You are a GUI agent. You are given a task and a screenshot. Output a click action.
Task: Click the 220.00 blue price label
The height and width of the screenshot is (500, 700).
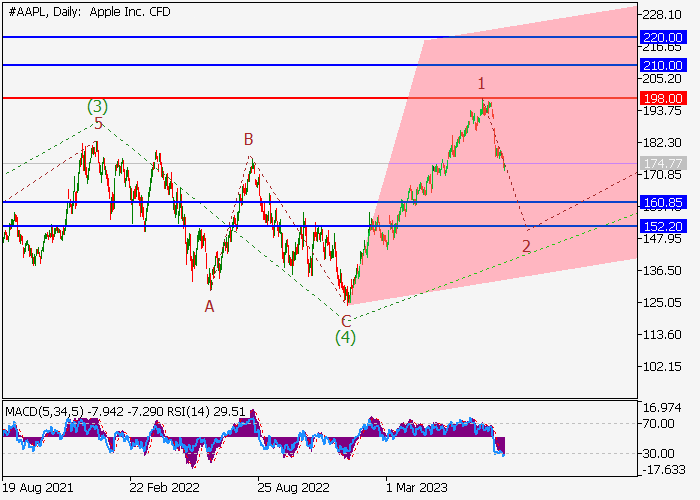(x=662, y=37)
